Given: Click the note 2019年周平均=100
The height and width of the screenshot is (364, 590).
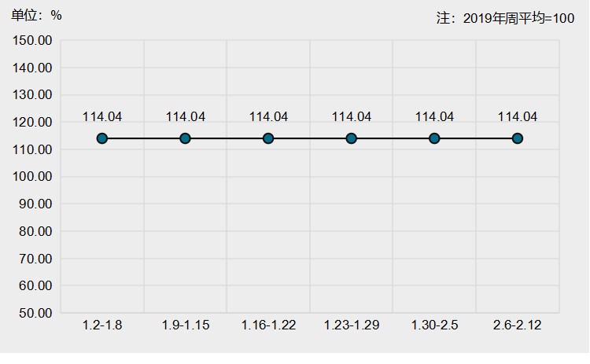Looking at the screenshot, I should [505, 18].
